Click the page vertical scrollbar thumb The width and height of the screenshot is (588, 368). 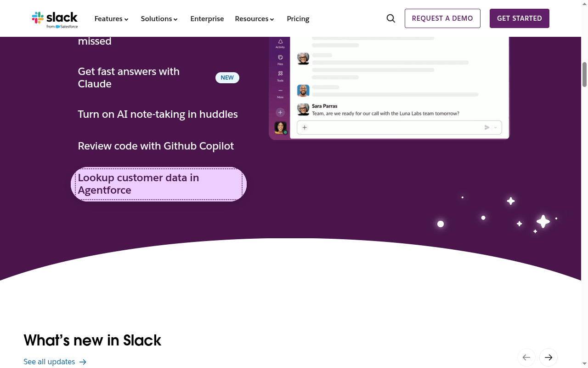point(585,74)
